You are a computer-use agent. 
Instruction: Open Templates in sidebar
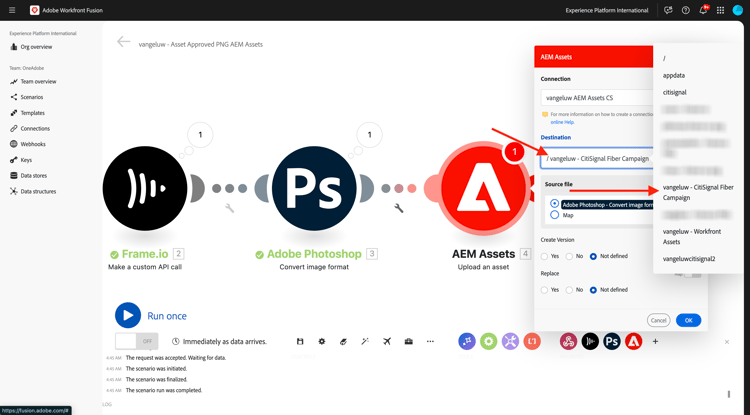click(28, 113)
